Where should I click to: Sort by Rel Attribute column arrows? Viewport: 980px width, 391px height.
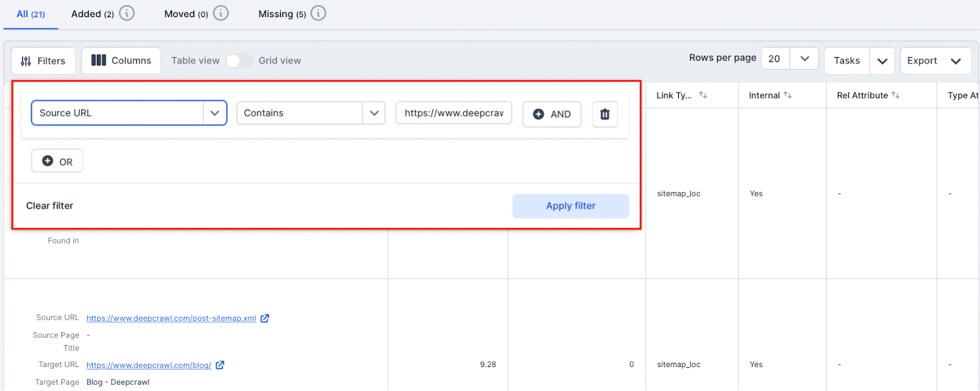pyautogui.click(x=895, y=95)
